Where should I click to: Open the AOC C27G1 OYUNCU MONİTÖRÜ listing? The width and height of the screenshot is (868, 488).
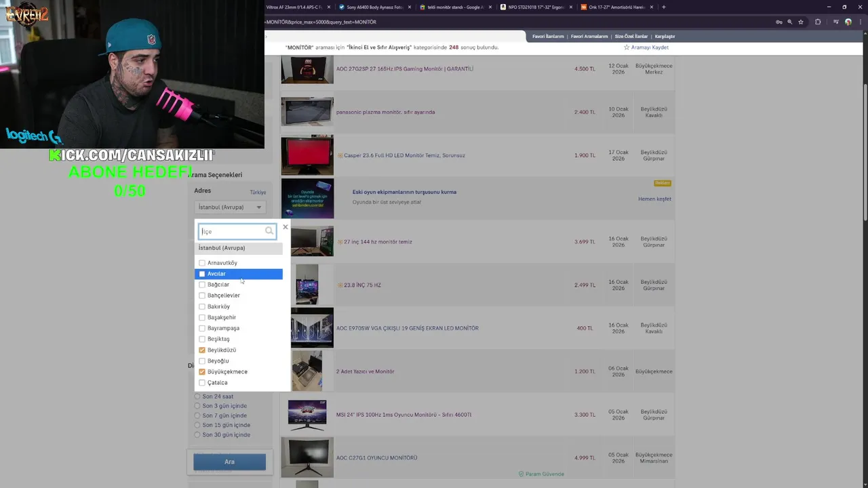tap(377, 458)
